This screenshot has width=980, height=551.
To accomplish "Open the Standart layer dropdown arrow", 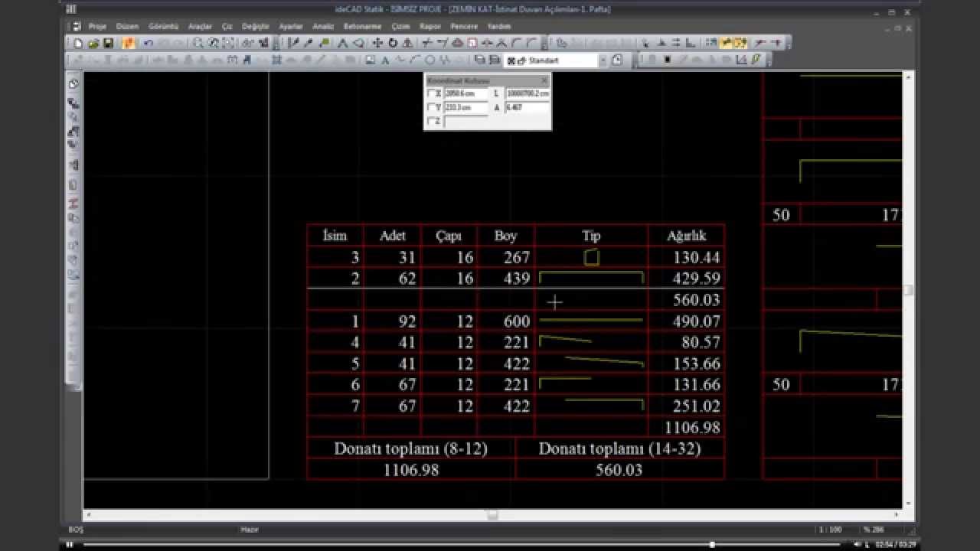I will pyautogui.click(x=603, y=60).
